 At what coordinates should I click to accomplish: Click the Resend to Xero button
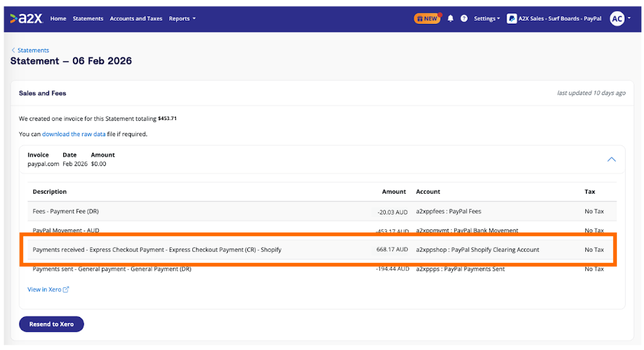point(52,324)
